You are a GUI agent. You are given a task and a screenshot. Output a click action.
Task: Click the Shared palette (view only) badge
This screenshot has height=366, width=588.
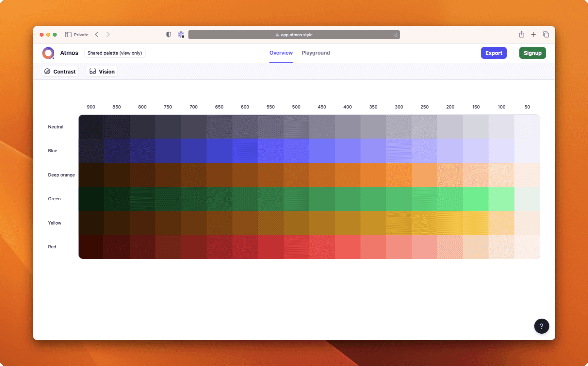coord(115,53)
